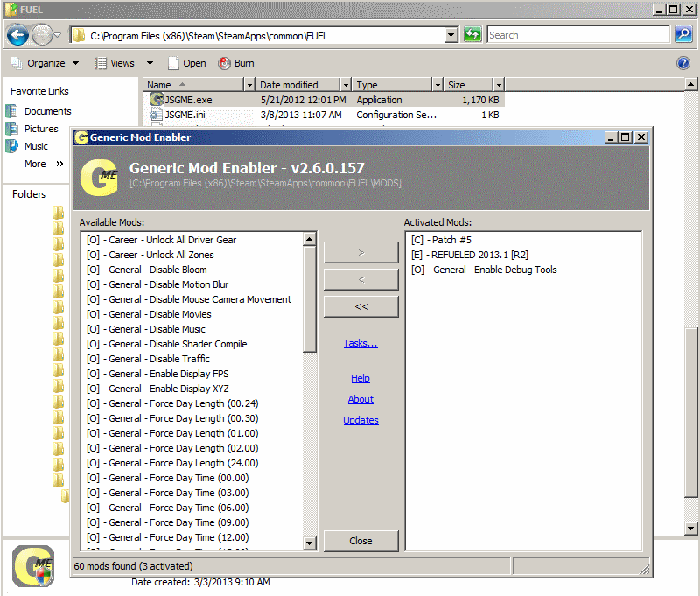The image size is (700, 596).
Task: Select 'Force Day Length (24.00)' mod
Action: pos(172,463)
